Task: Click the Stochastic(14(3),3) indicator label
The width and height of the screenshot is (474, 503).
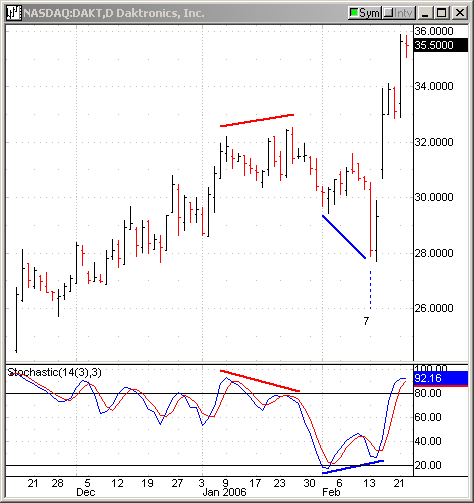Action: pyautogui.click(x=54, y=372)
